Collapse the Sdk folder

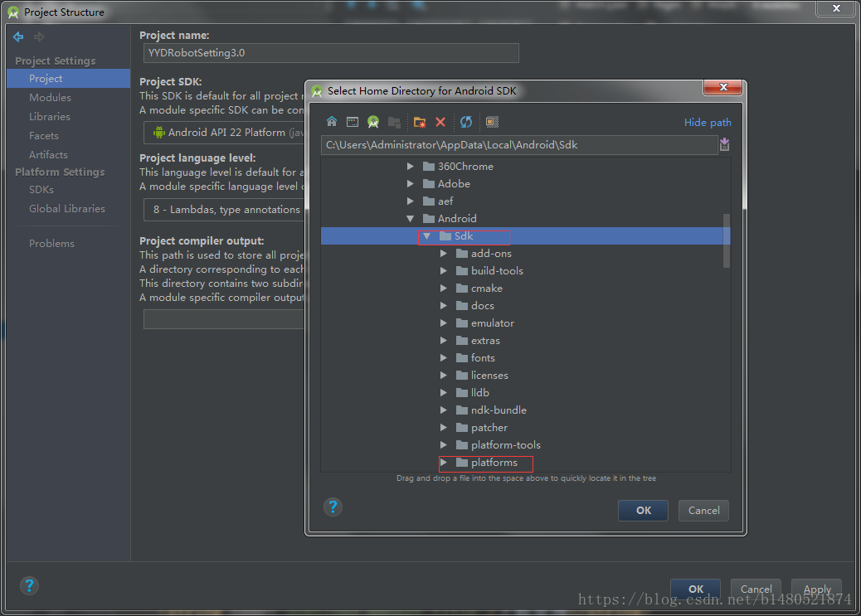(426, 236)
